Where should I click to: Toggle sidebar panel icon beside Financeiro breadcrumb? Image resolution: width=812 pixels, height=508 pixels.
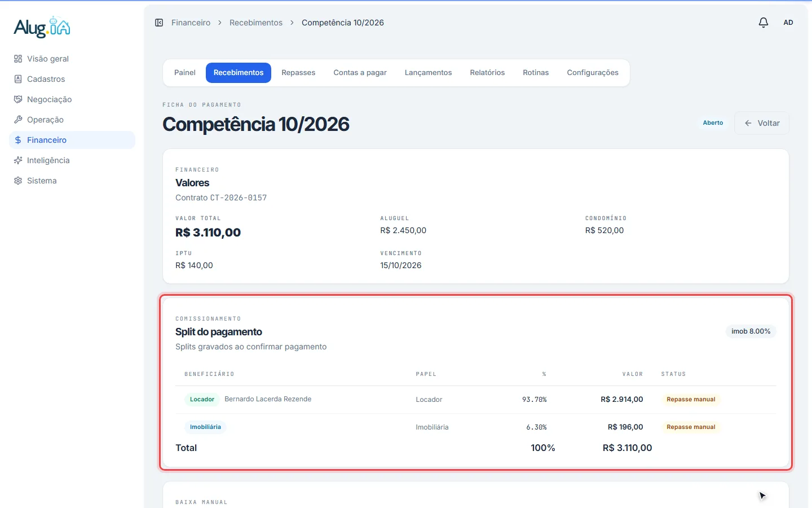click(x=159, y=23)
